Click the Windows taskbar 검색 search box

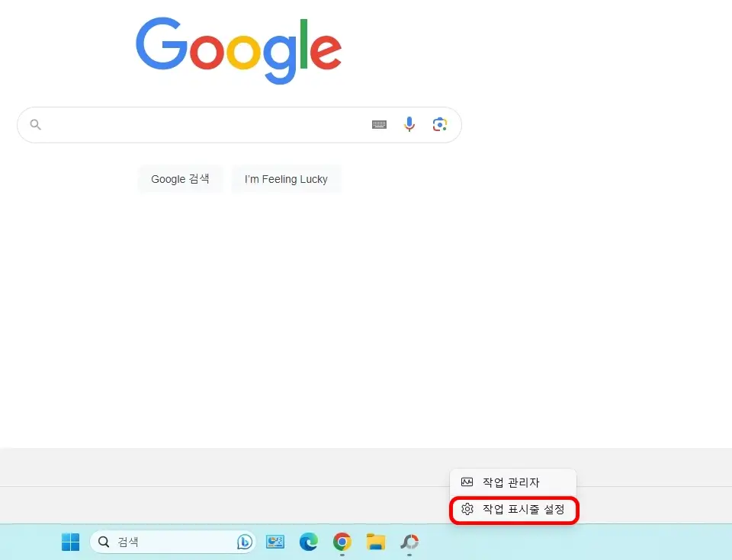[160, 542]
